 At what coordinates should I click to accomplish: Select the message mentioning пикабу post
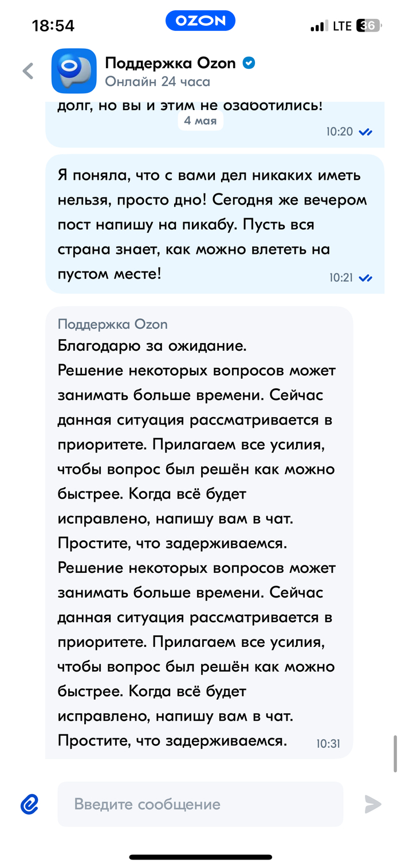click(x=212, y=224)
